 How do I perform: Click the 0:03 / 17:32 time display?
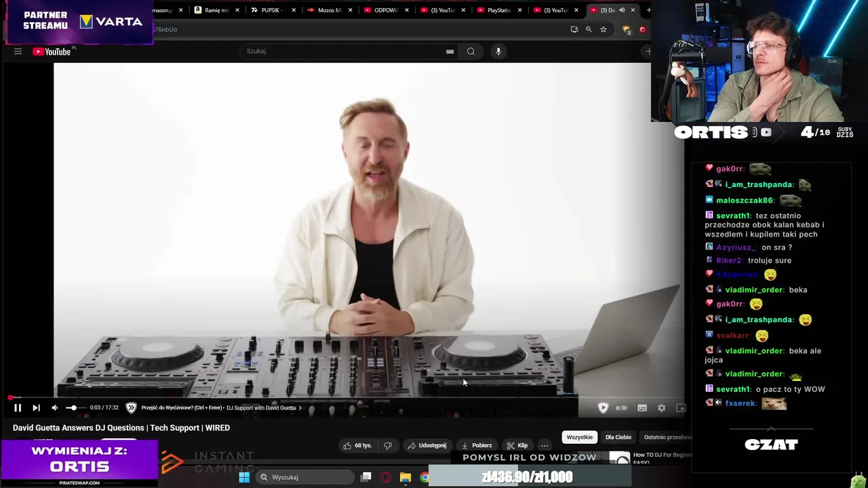coord(104,408)
